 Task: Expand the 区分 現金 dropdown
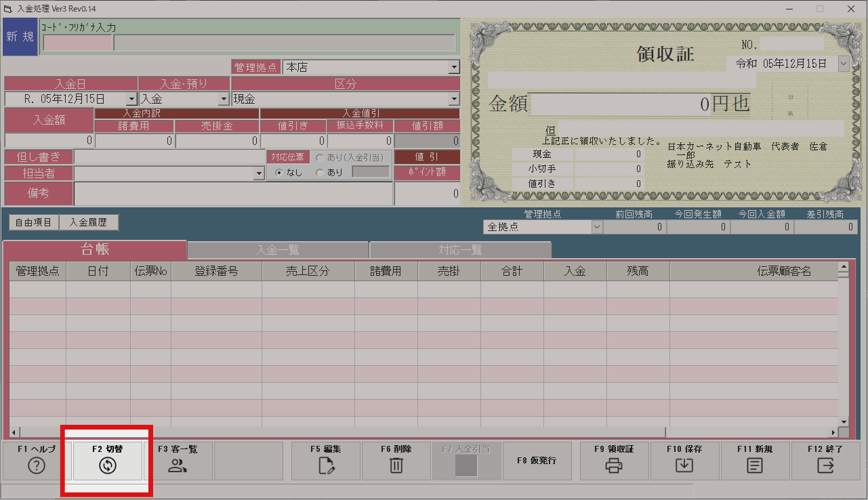(x=454, y=99)
